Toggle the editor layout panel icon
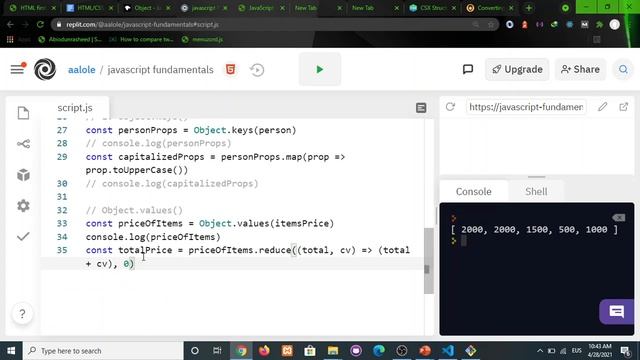Image resolution: width=640 pixels, height=360 pixels. pos(421,108)
